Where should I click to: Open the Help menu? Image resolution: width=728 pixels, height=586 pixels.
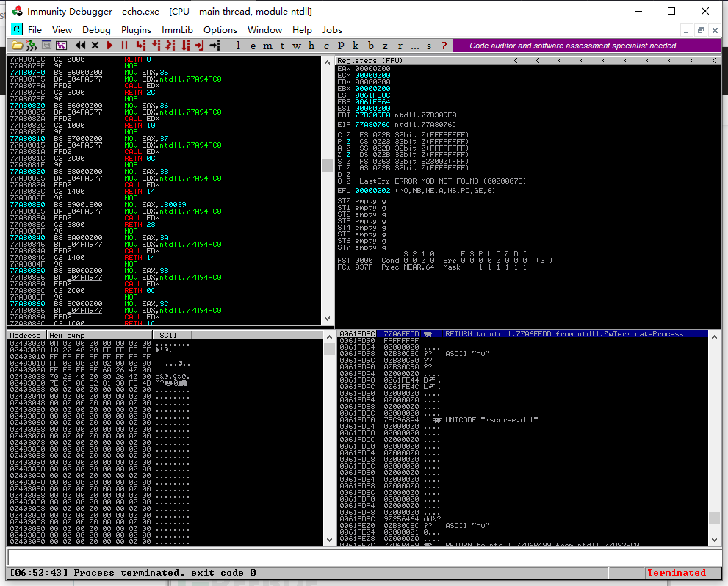point(302,29)
